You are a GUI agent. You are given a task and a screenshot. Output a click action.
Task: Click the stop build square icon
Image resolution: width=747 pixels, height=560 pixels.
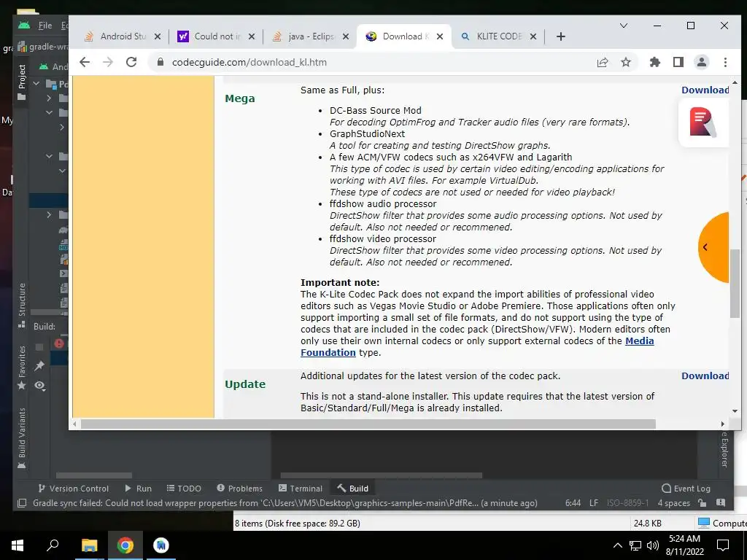pyautogui.click(x=39, y=346)
